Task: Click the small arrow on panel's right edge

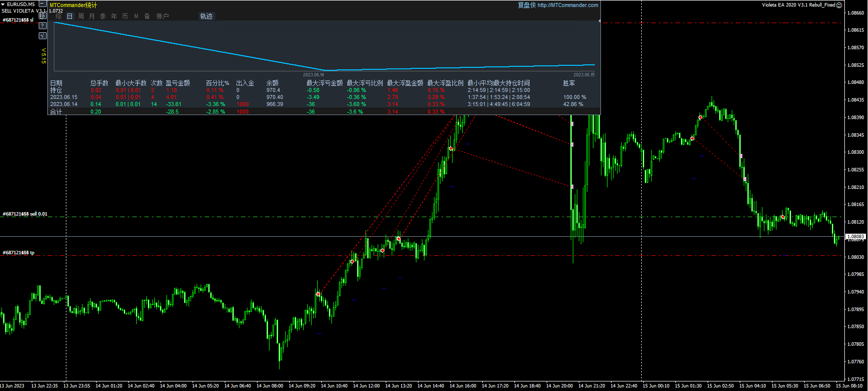Action: click(x=599, y=21)
